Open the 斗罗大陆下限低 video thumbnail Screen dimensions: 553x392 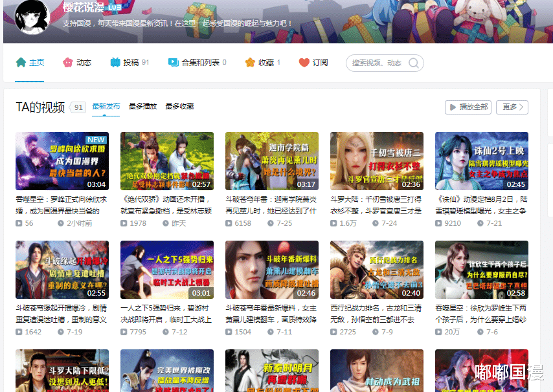click(x=62, y=371)
